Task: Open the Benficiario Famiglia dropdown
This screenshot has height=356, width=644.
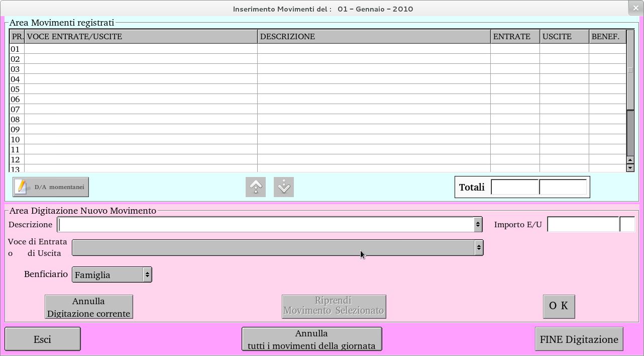Action: point(147,275)
